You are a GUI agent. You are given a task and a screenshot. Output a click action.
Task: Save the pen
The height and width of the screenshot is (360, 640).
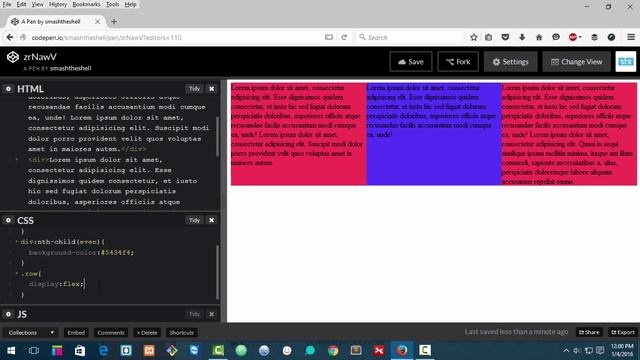(x=411, y=62)
